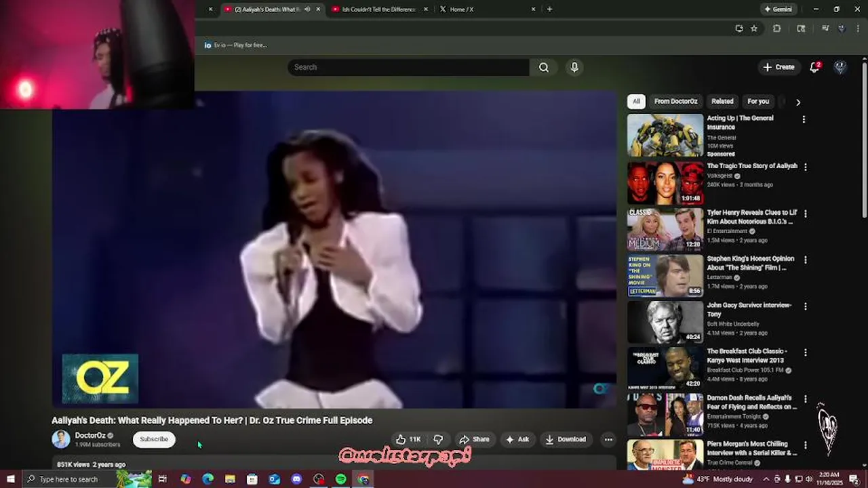
Task: Click the YouTube page vertical scrollbar
Action: click(x=864, y=139)
